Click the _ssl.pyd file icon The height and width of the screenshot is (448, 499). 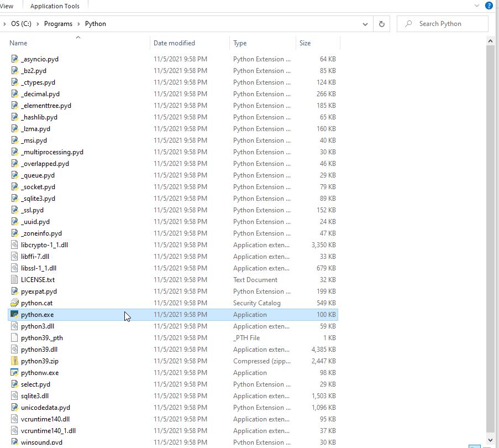click(14, 210)
